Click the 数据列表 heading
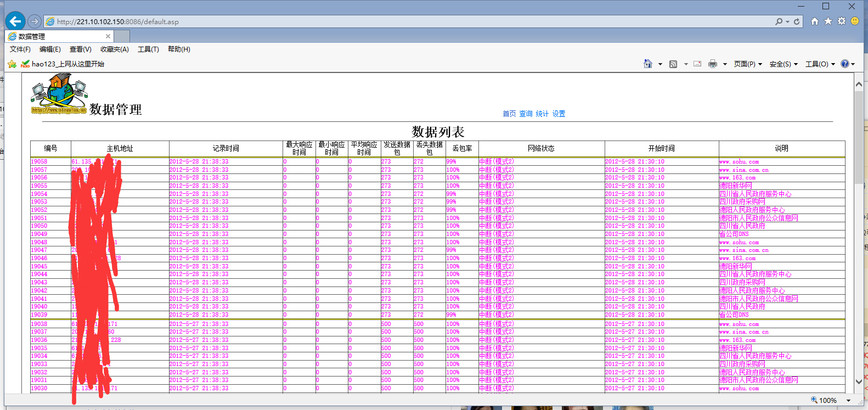 [438, 132]
